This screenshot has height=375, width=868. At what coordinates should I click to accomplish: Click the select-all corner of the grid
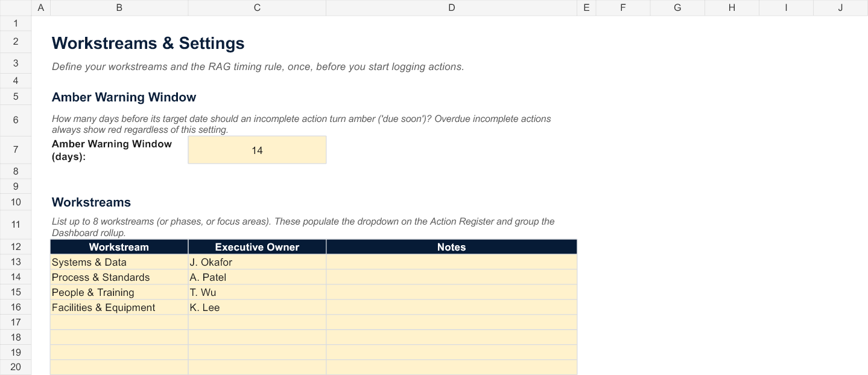point(16,8)
